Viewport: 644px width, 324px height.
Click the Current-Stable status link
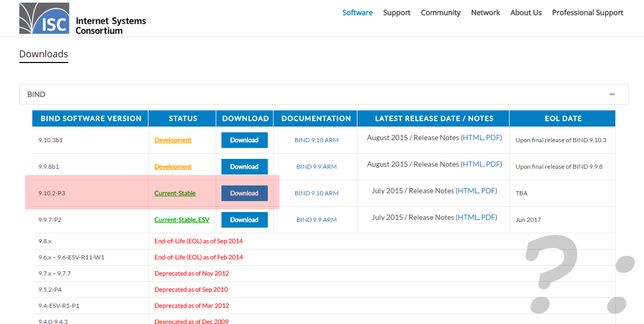(x=175, y=193)
